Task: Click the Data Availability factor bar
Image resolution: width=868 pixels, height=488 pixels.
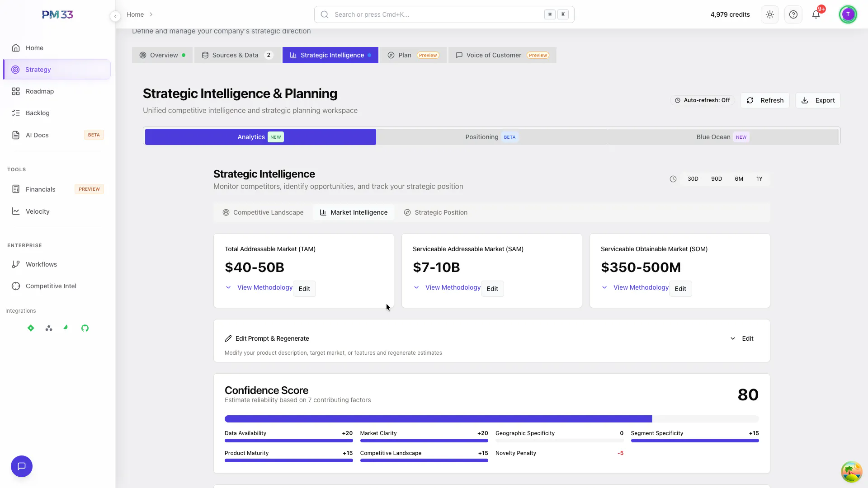Action: point(289,441)
